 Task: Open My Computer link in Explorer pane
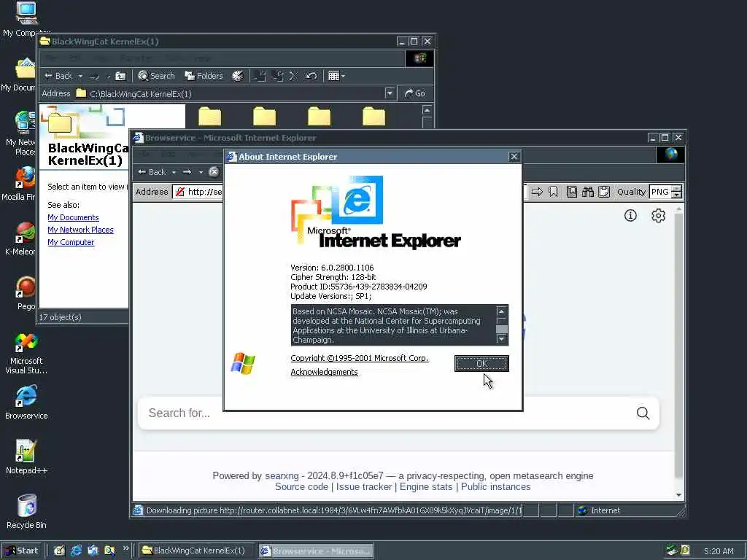click(x=71, y=242)
